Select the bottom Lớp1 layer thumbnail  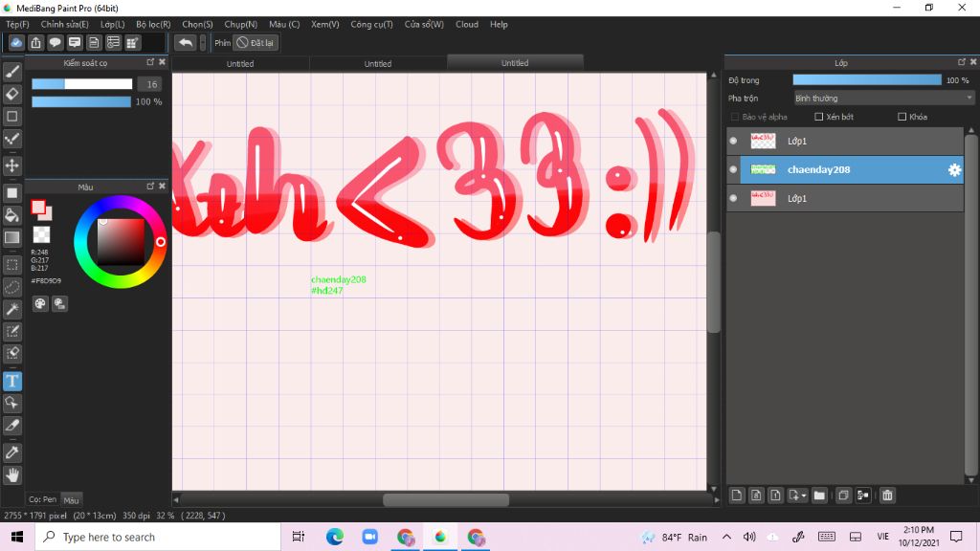pos(763,198)
